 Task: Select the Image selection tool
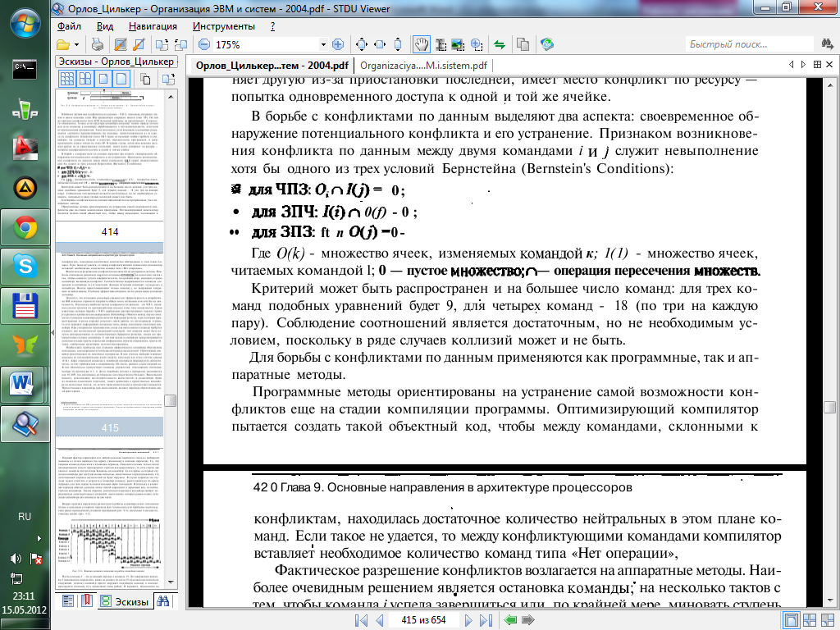coord(458,44)
